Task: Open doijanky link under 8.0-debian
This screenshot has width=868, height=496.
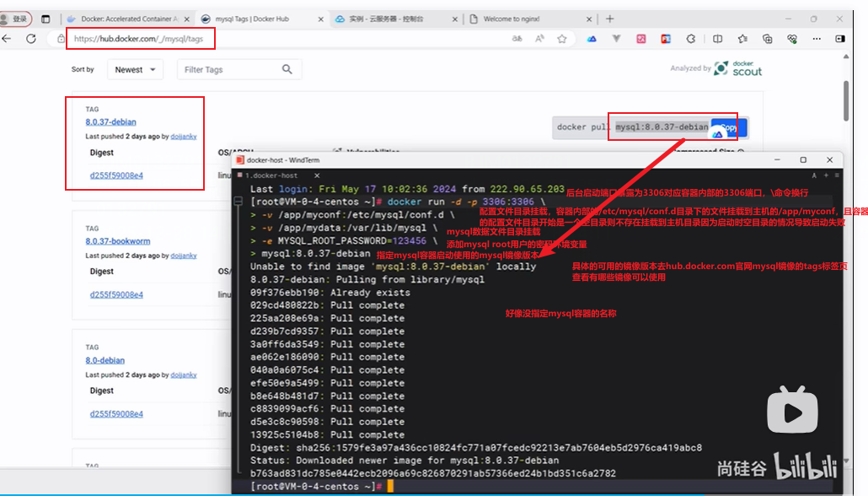Action: (x=183, y=375)
